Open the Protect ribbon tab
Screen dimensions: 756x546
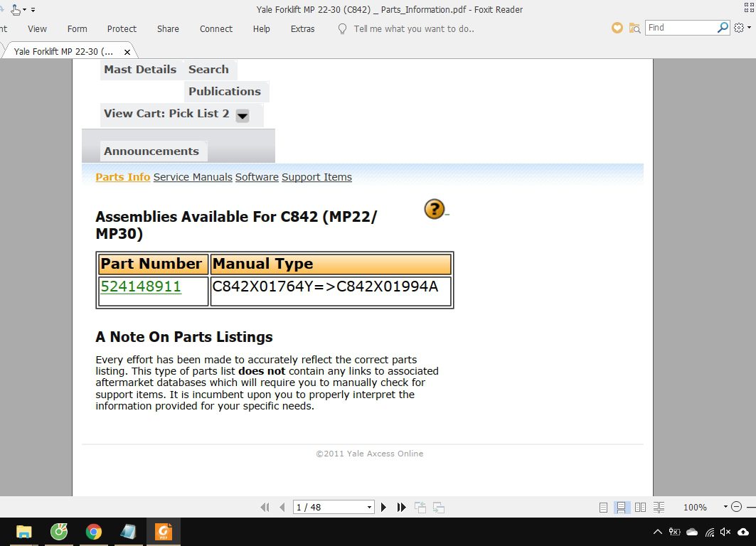122,29
